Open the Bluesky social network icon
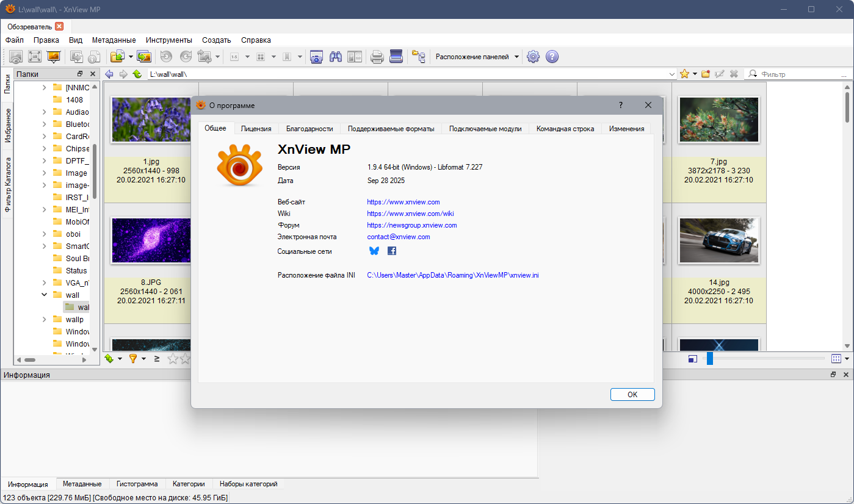Image resolution: width=854 pixels, height=504 pixels. [x=374, y=251]
